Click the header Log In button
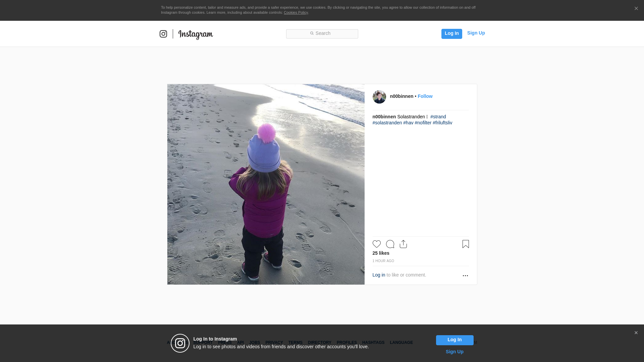The image size is (644, 362). (x=451, y=34)
